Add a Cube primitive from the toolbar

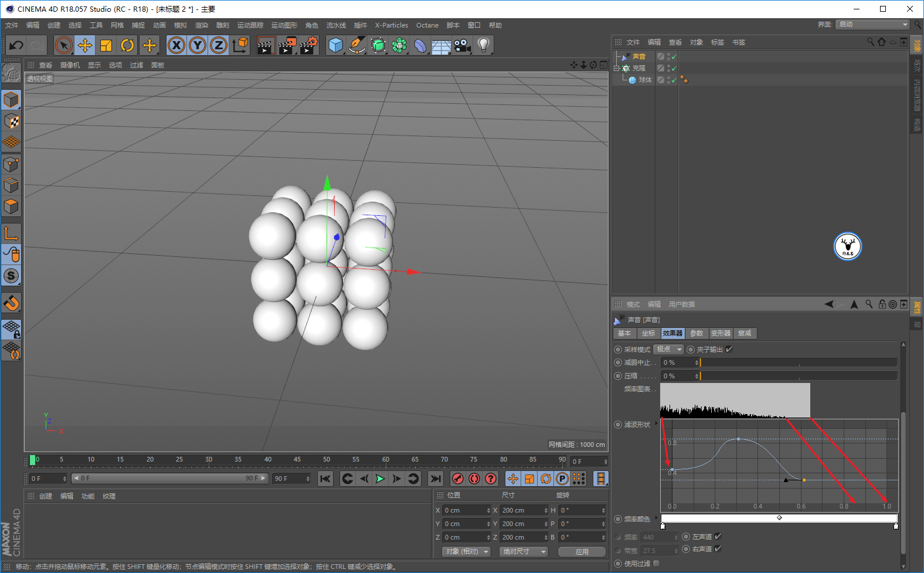pyautogui.click(x=335, y=45)
